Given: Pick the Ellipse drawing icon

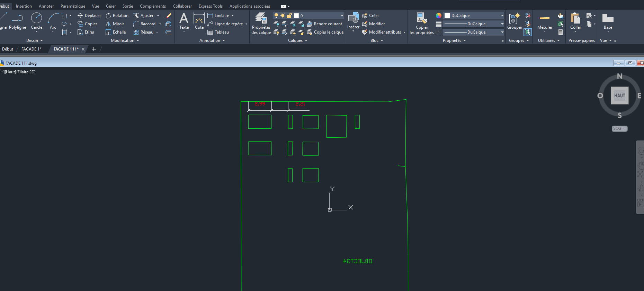Looking at the screenshot, I should click(x=64, y=24).
